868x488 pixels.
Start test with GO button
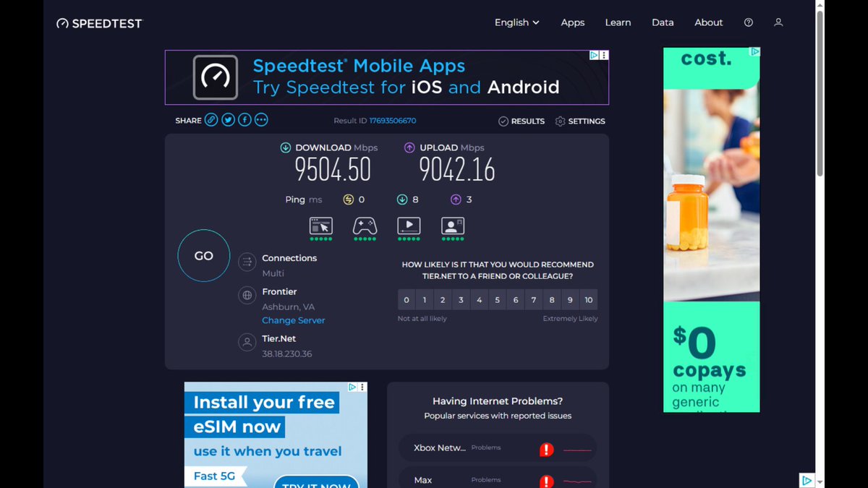(204, 256)
